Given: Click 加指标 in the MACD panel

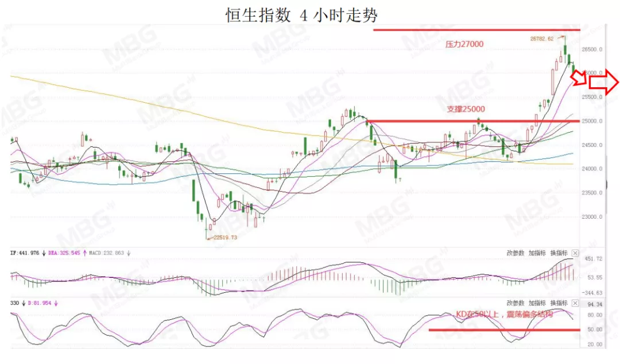Looking at the screenshot, I should click(537, 253).
